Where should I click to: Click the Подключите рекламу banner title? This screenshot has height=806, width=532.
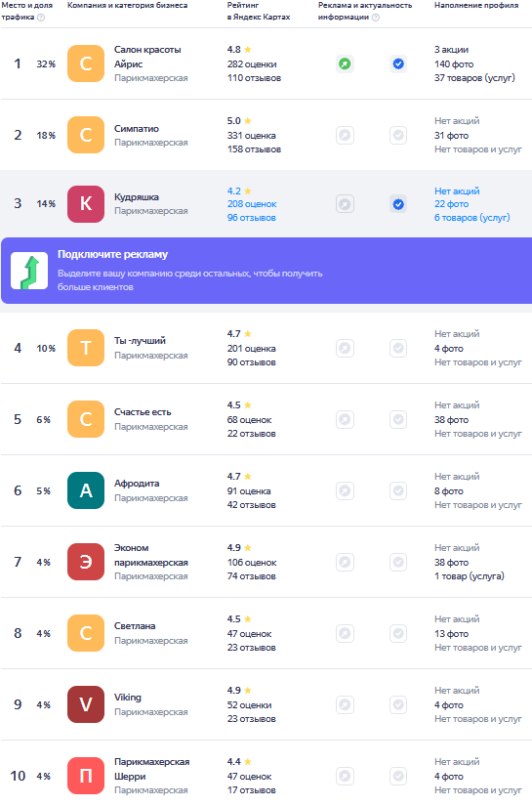pyautogui.click(x=112, y=254)
